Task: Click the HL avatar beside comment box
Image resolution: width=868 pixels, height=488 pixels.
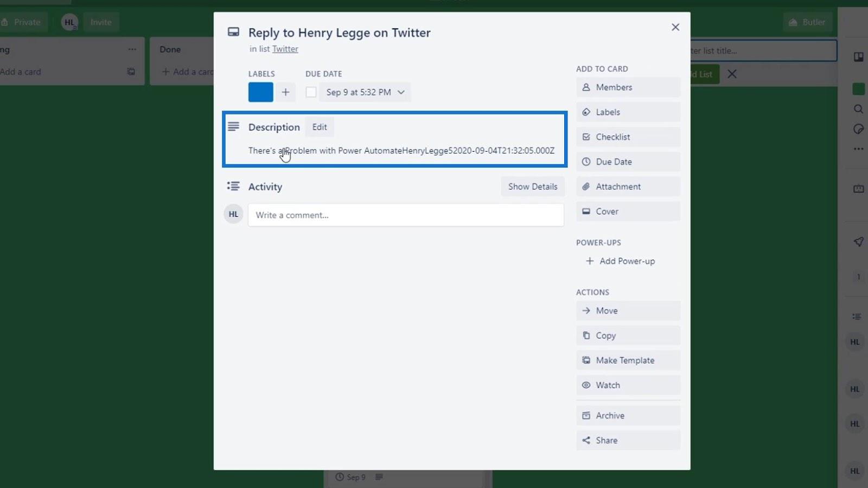Action: point(233,214)
